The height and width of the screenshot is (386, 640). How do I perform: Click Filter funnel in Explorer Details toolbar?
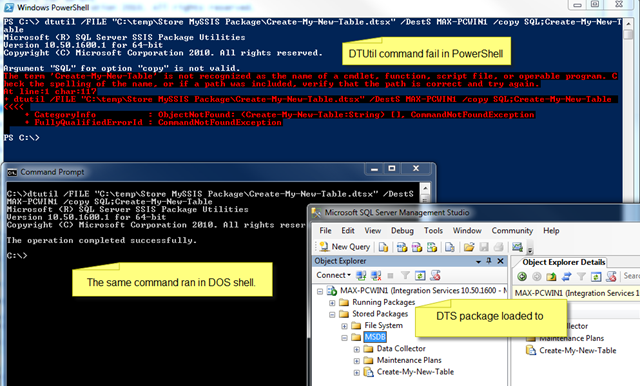(581, 277)
